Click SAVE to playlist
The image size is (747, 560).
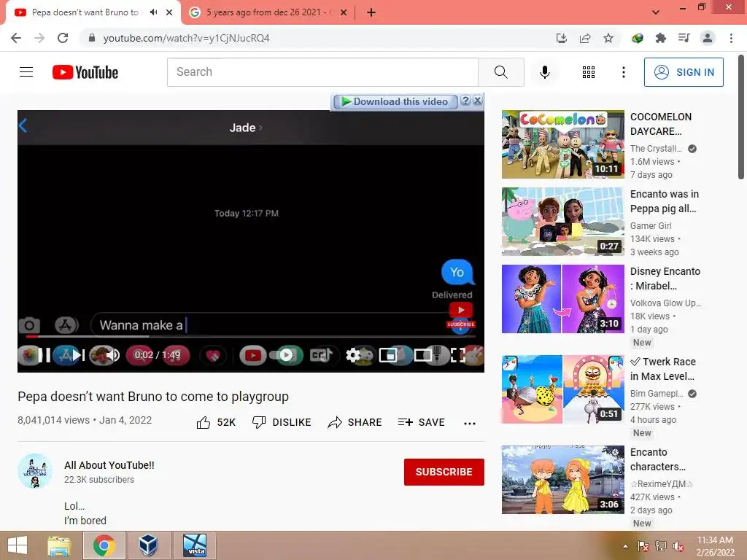click(421, 422)
